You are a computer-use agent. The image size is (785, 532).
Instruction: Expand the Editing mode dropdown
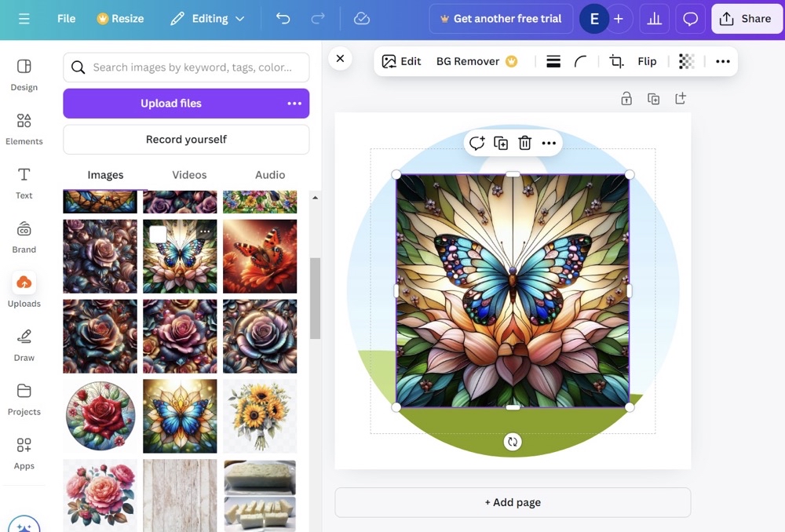207,19
